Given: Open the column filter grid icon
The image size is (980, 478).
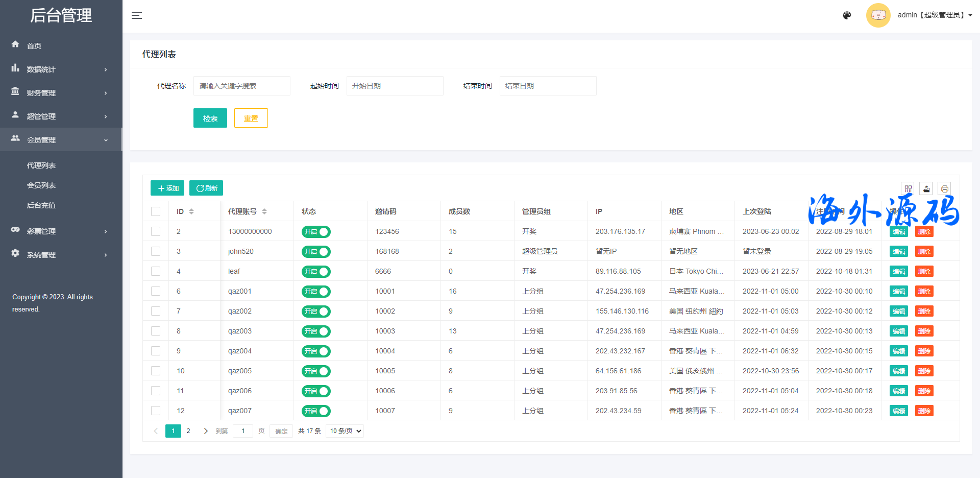Looking at the screenshot, I should [x=908, y=189].
